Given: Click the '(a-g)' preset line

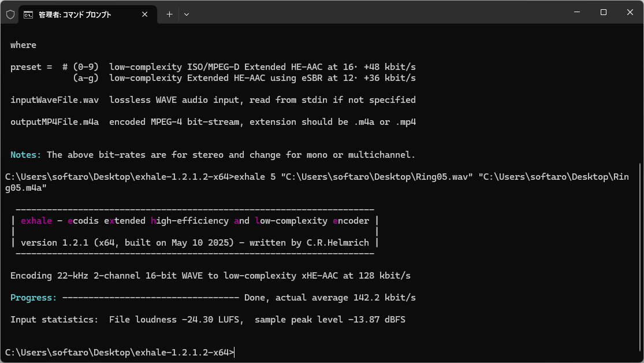Looking at the screenshot, I should [x=244, y=78].
